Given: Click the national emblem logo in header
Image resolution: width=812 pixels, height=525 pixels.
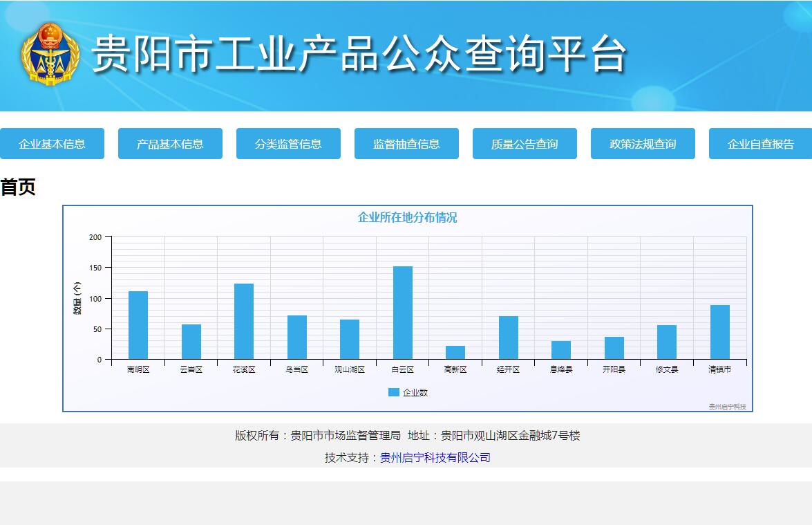Looking at the screenshot, I should [50, 54].
